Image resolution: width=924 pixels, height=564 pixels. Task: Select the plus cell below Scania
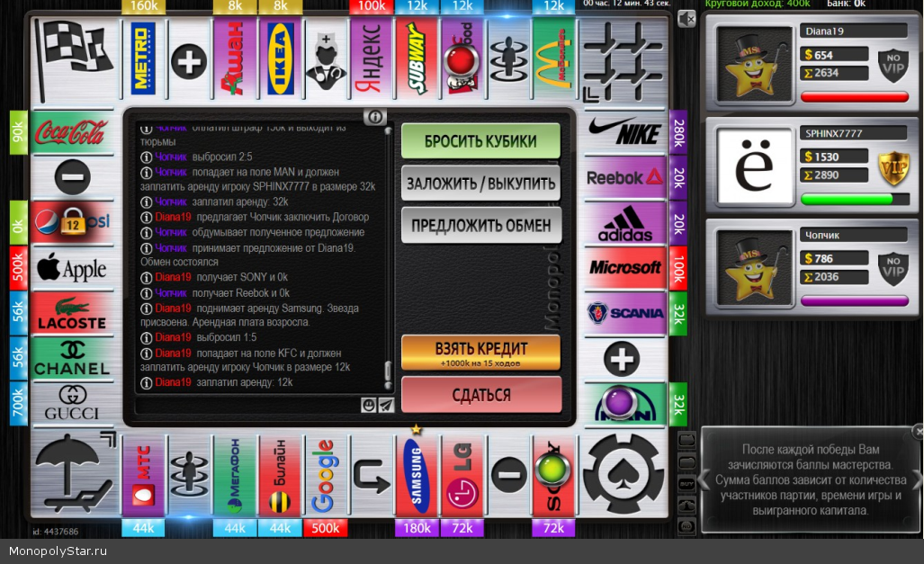coord(623,359)
